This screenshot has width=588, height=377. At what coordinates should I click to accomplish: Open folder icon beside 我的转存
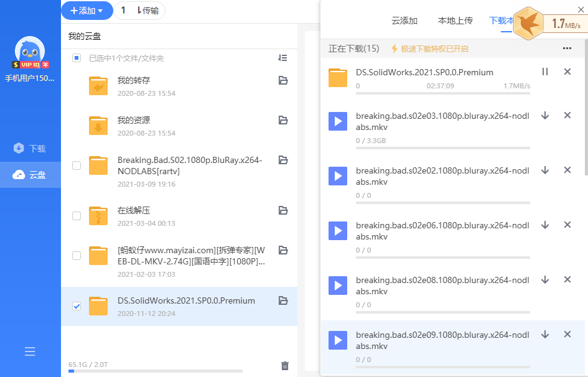click(283, 80)
